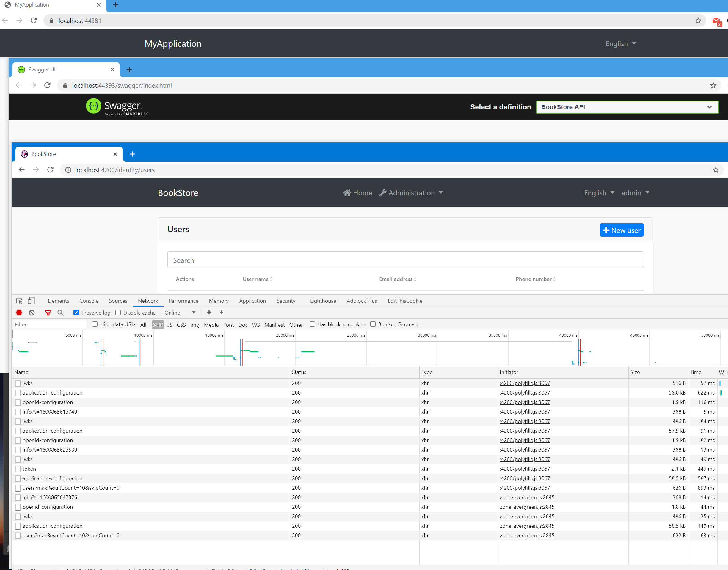Open the BookStore API definition selector

point(627,107)
